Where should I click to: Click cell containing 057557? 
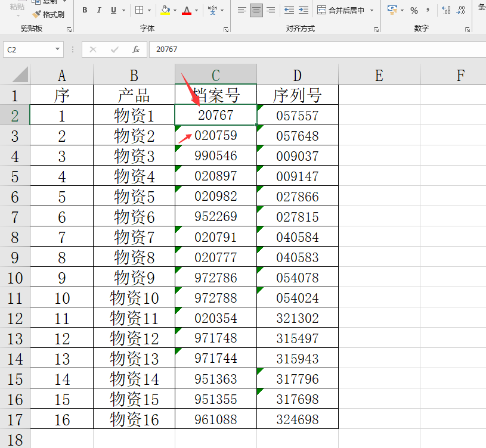click(298, 115)
